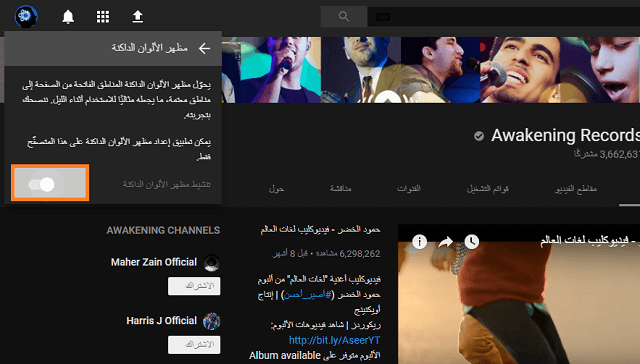Screen dimensions: 640x364
Task: Click the مظهر الألوان الداكنة panel title
Action: pos(149,48)
